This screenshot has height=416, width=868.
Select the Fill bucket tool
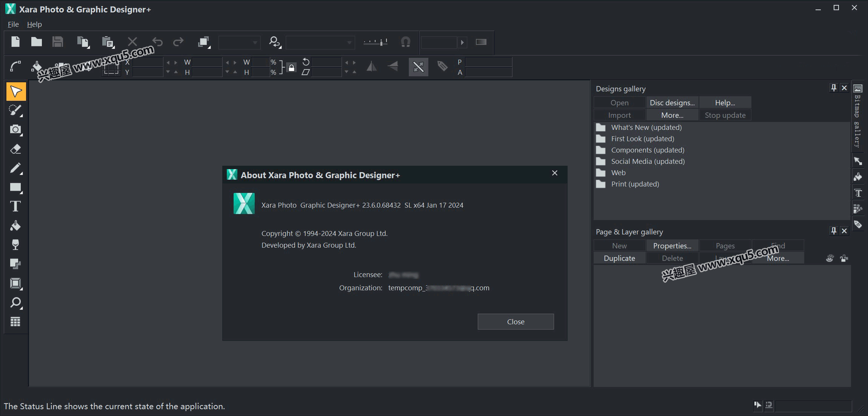(16, 225)
